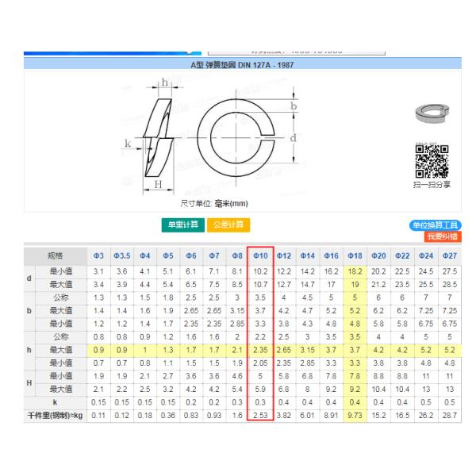Select the Φ27 column header
Image resolution: width=476 pixels, height=476 pixels.
coord(449,256)
